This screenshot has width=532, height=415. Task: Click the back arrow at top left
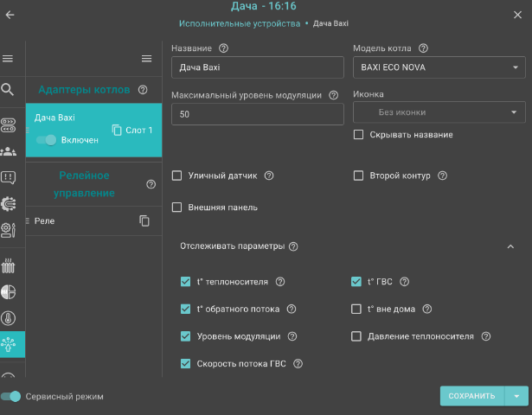pyautogui.click(x=10, y=15)
